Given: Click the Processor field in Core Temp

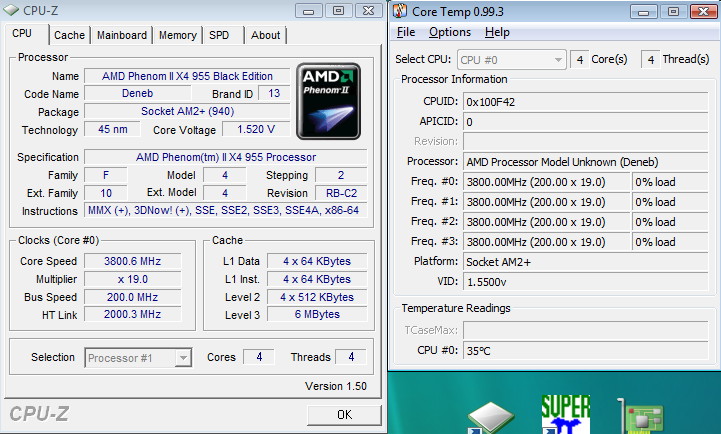Looking at the screenshot, I should (x=585, y=162).
